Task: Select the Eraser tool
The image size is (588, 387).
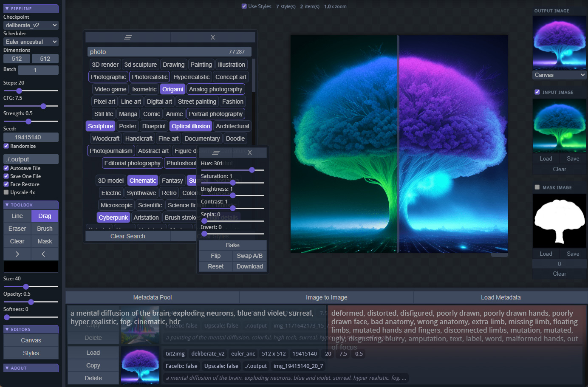Action: [17, 229]
